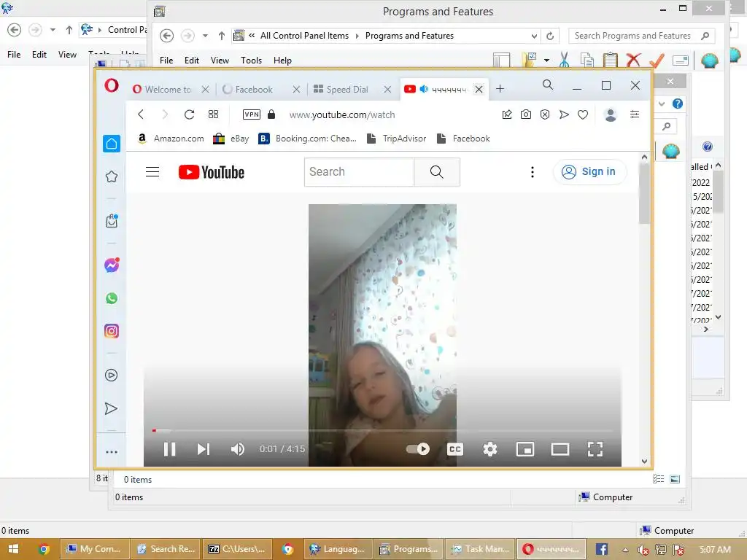Open the Amazon.com bookmark
Screen dimensions: 747x560
pyautogui.click(x=171, y=139)
